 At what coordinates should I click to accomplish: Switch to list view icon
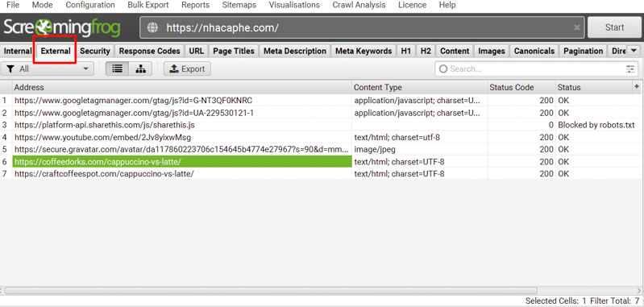click(117, 69)
